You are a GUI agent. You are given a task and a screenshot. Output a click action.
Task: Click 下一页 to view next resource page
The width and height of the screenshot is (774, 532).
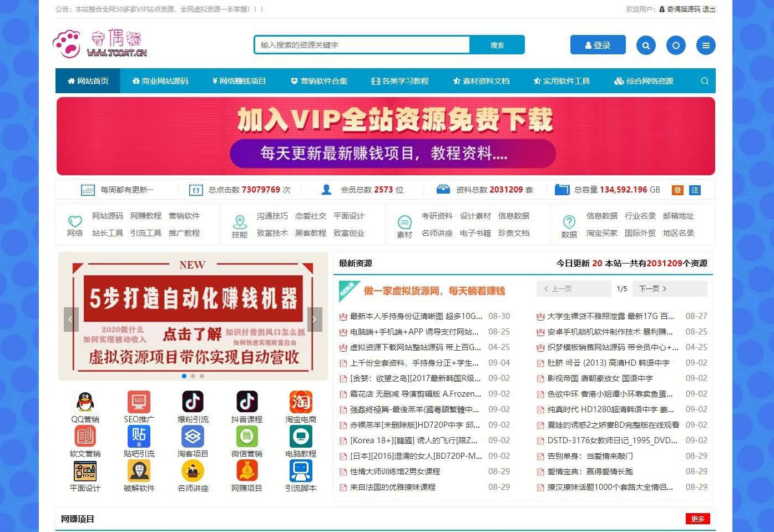pos(653,289)
